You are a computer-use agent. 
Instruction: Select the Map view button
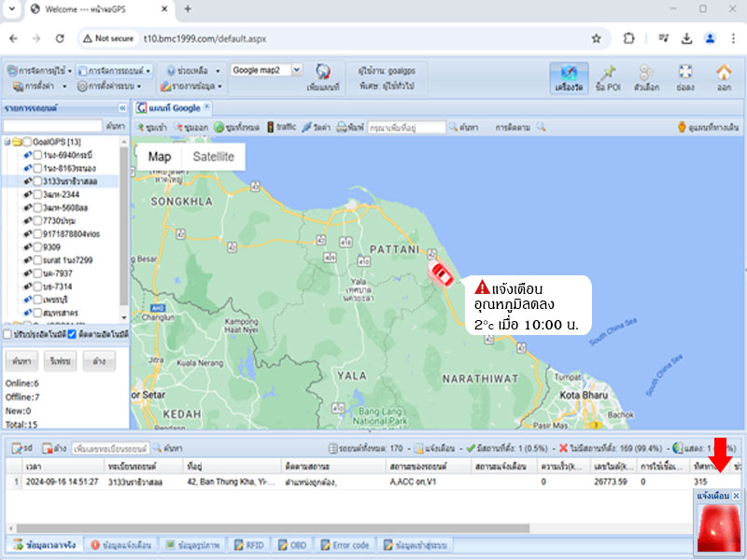(x=160, y=157)
